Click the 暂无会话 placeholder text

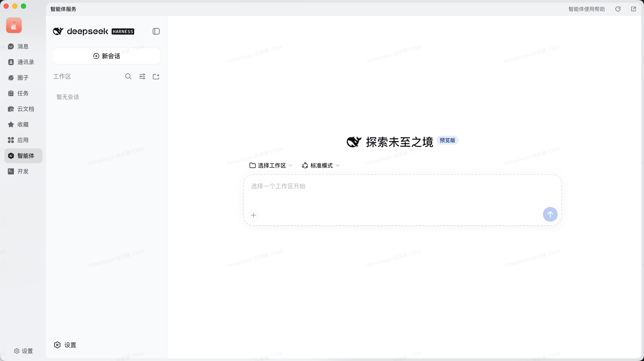point(68,97)
